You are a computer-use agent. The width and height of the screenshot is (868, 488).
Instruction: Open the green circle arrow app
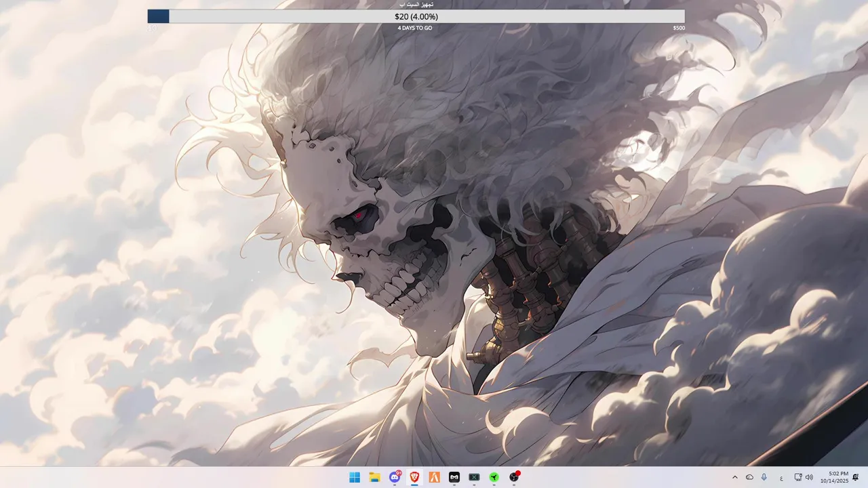point(494,477)
